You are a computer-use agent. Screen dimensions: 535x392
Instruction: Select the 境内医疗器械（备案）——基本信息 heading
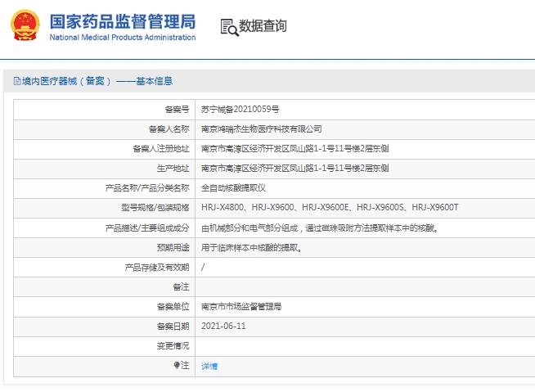click(97, 81)
